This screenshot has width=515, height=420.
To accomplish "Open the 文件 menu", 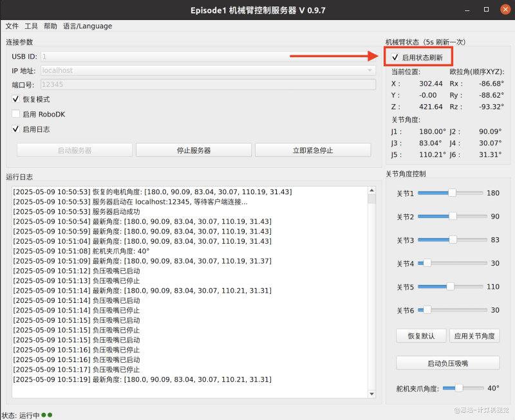I will click(x=12, y=26).
